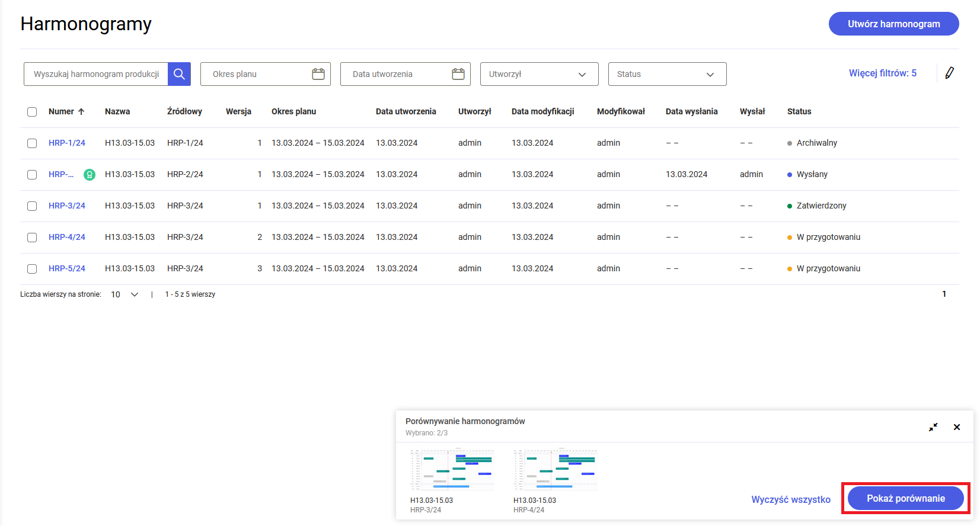980x526 pixels.
Task: Open the Okres planu calendar icon
Action: click(318, 74)
